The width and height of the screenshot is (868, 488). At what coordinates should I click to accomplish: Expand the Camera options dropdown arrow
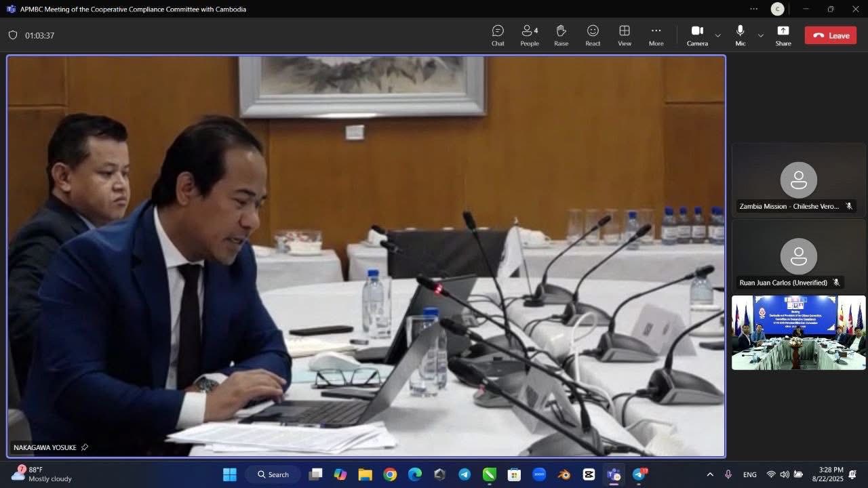click(718, 35)
